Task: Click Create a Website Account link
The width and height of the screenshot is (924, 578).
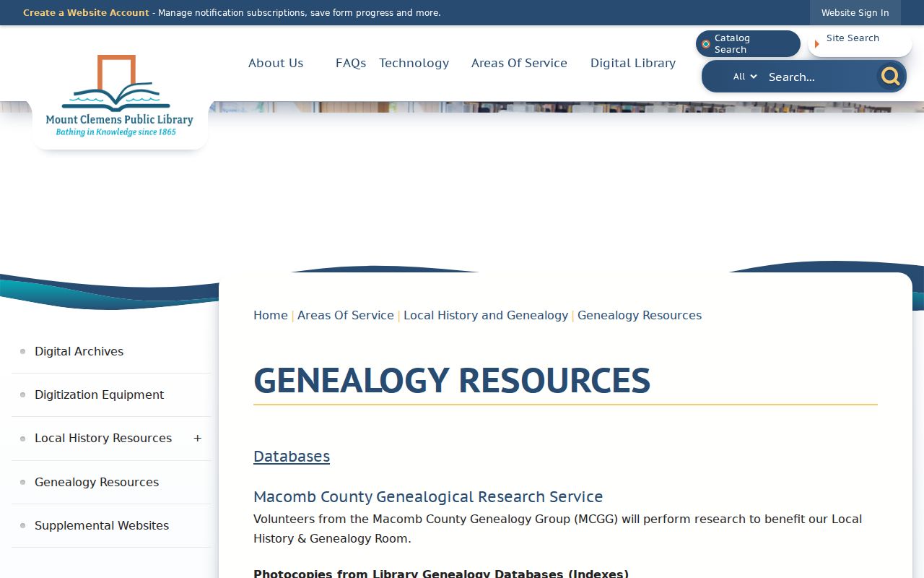Action: click(86, 13)
